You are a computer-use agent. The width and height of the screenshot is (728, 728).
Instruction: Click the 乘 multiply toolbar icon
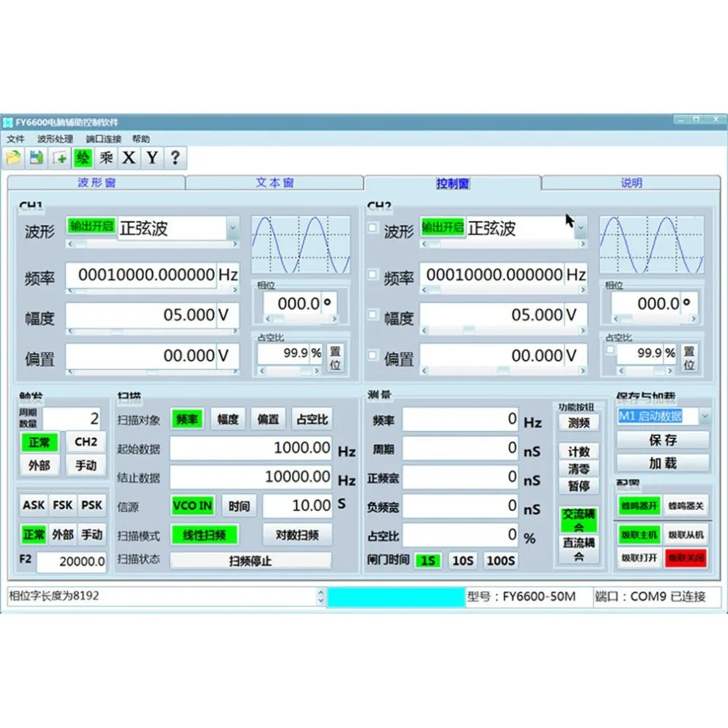tap(105, 157)
